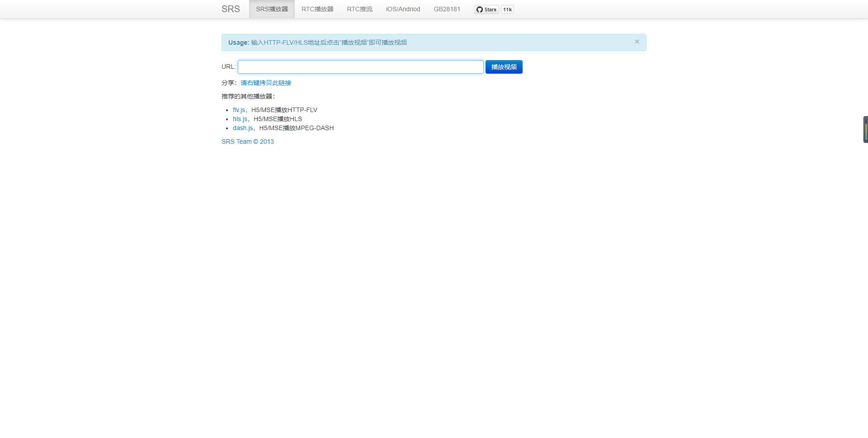Image resolution: width=868 pixels, height=438 pixels.
Task: Click the 请右键拷贝此链接 share link
Action: (266, 83)
